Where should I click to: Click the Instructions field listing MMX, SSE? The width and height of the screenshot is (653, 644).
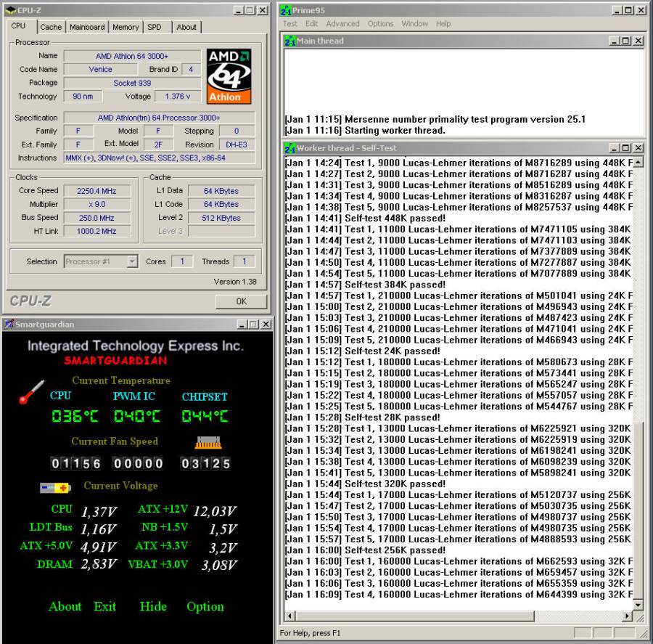pos(160,158)
